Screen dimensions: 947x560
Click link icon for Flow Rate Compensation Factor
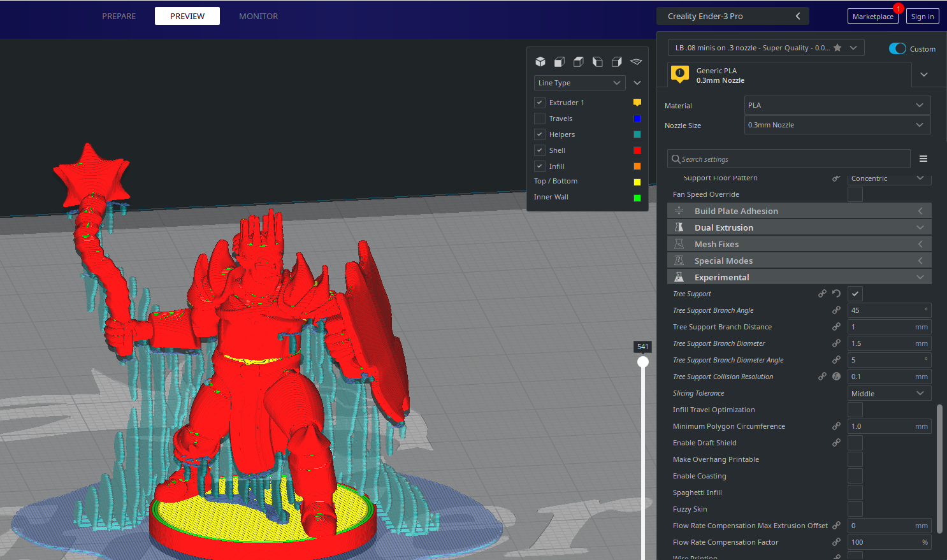[836, 542]
